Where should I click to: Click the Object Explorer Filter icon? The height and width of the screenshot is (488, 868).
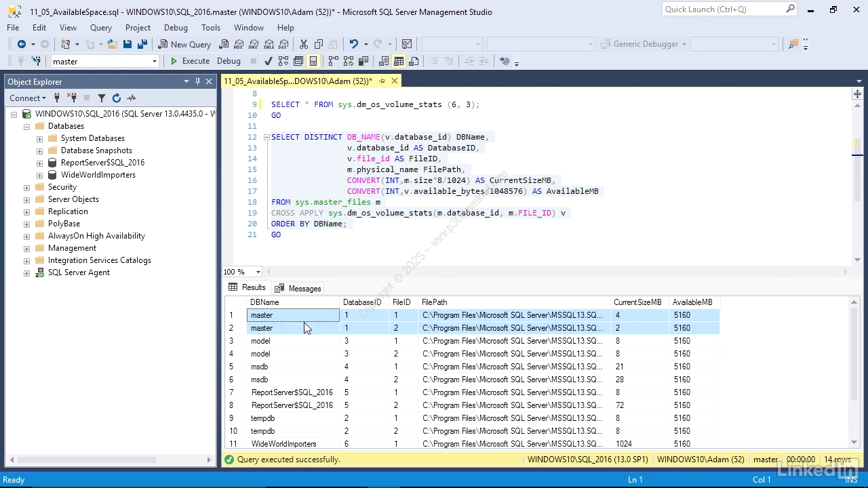(x=102, y=98)
